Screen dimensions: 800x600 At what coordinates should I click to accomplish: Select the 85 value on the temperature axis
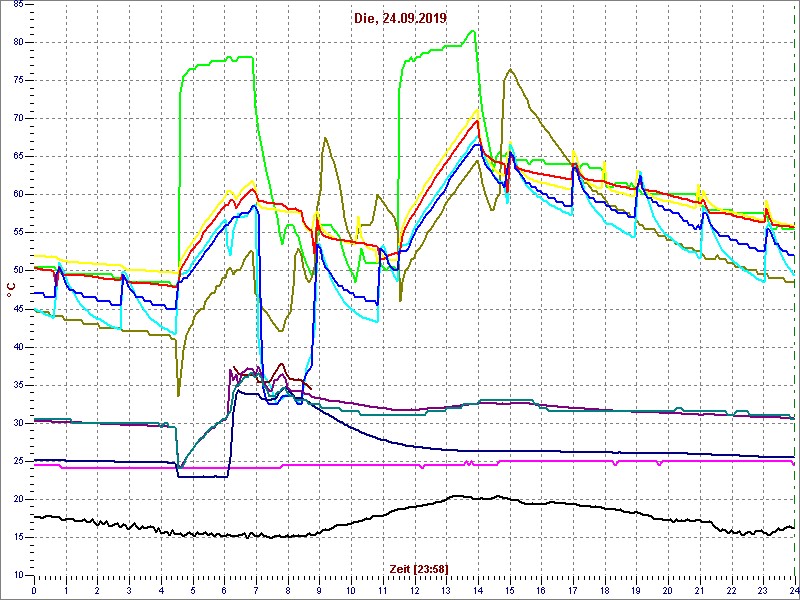coord(17,5)
